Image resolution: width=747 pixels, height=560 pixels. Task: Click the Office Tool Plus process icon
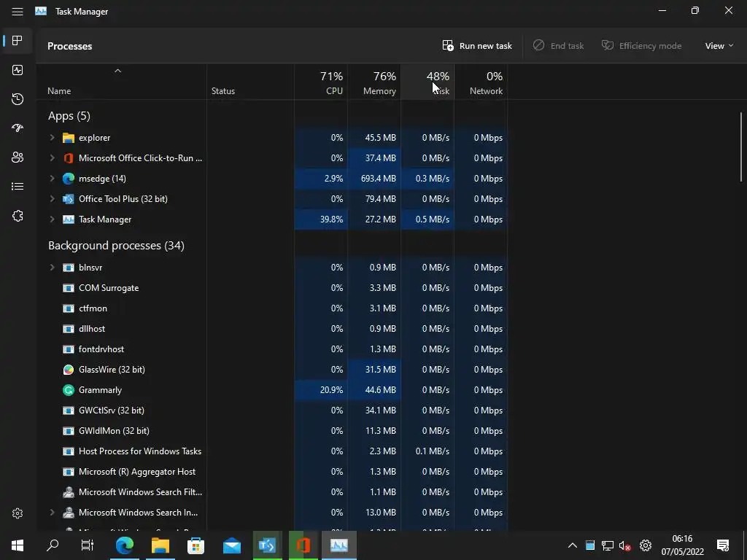tap(69, 199)
